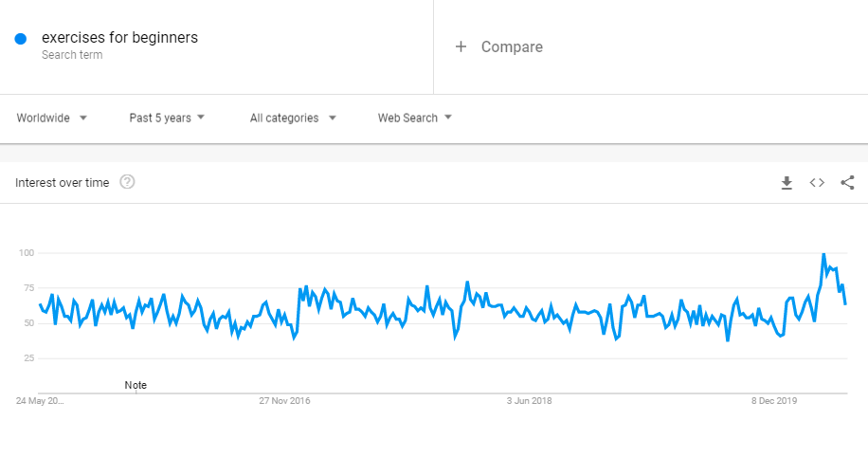The height and width of the screenshot is (457, 868).
Task: Click the 8 Dec 2019 axis label
Action: click(774, 401)
